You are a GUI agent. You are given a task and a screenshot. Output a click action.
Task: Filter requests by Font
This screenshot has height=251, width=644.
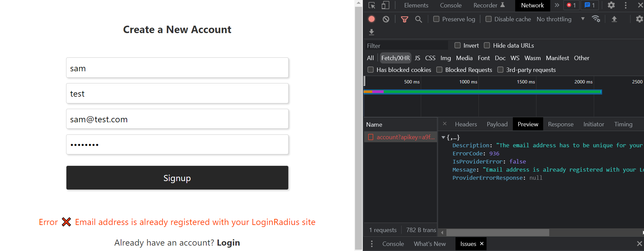tap(484, 58)
